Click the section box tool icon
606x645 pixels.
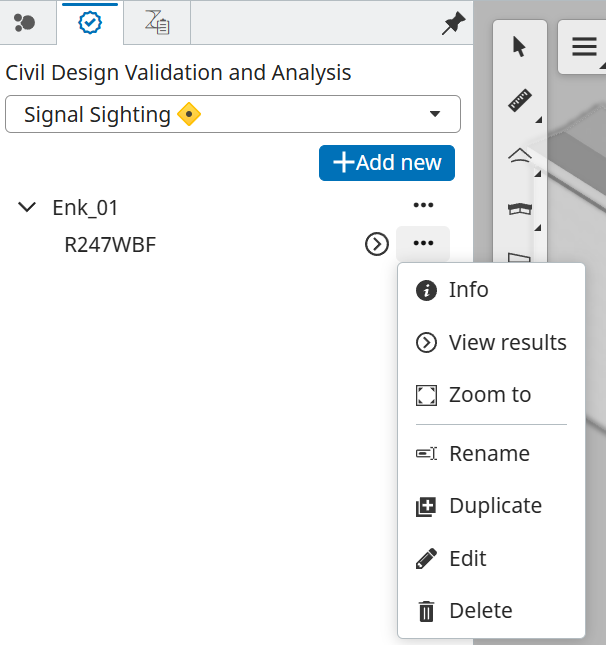(x=520, y=208)
